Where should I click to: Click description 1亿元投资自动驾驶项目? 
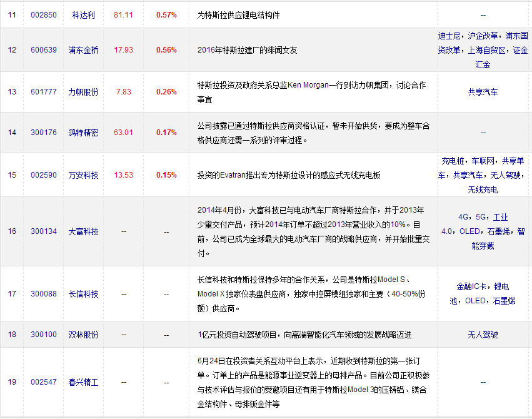(x=304, y=335)
